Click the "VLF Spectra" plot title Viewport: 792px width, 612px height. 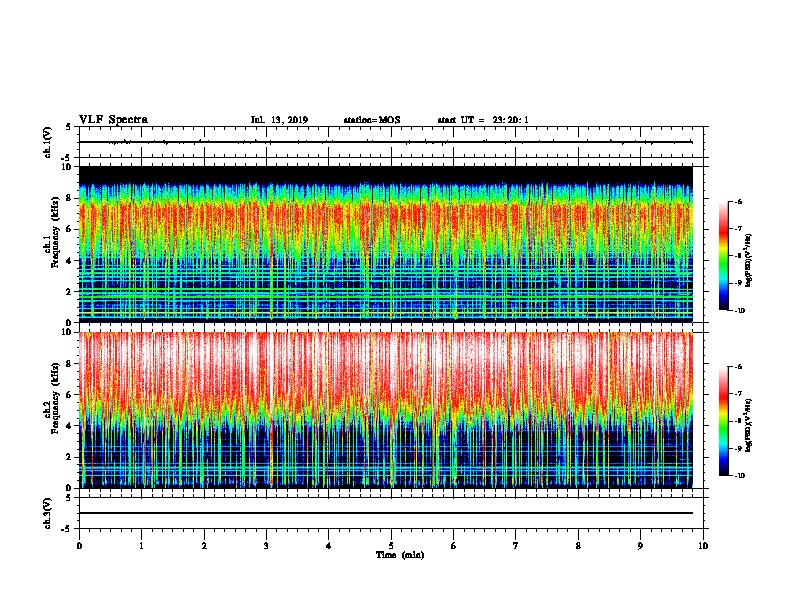[x=113, y=120]
